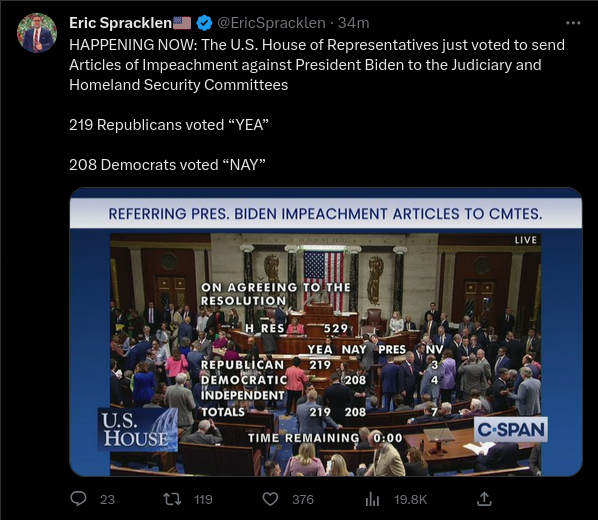Open the @EricSpracklen handle link
This screenshot has width=598, height=520.
click(271, 23)
